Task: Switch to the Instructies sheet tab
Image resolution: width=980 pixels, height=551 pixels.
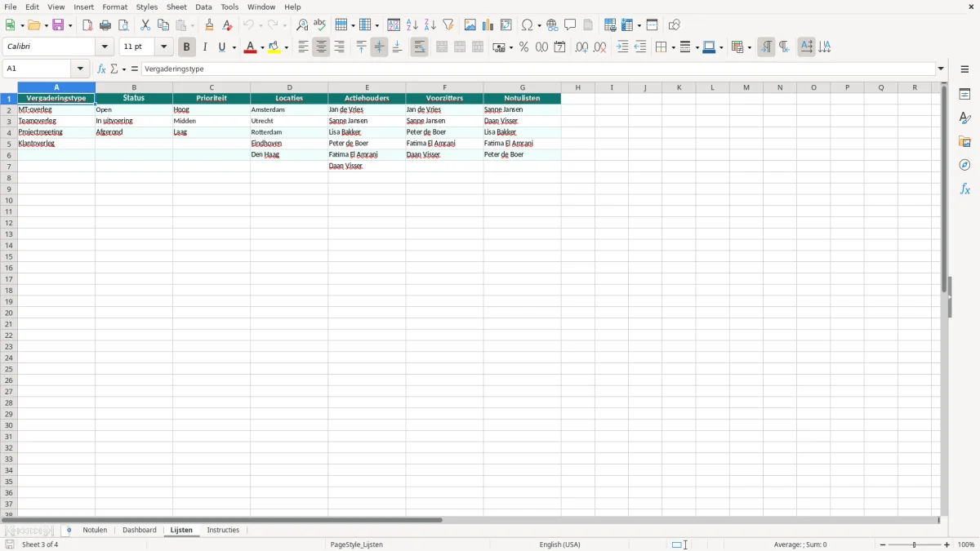Action: pos(223,530)
